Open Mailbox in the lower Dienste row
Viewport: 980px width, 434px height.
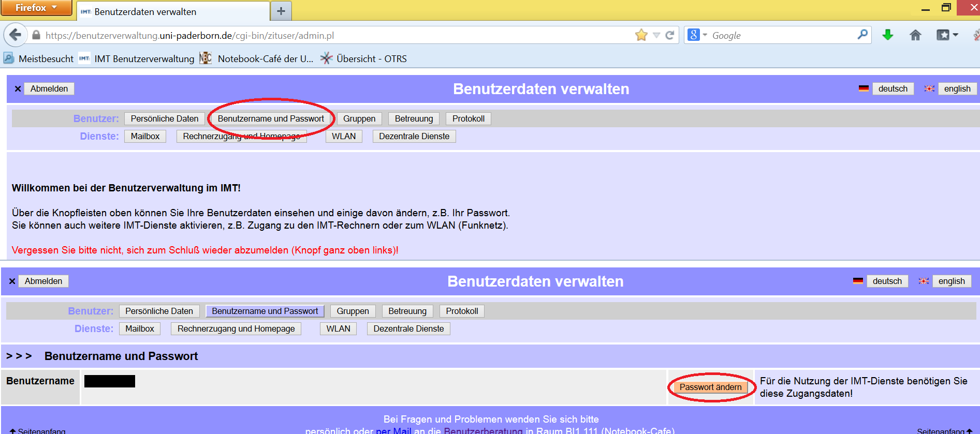(x=140, y=328)
